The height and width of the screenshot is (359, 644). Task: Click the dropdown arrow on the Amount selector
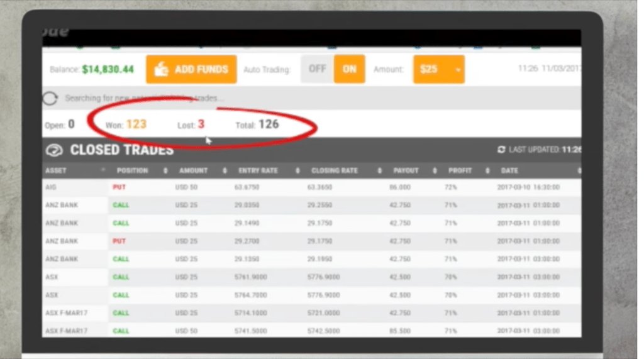[x=458, y=70]
